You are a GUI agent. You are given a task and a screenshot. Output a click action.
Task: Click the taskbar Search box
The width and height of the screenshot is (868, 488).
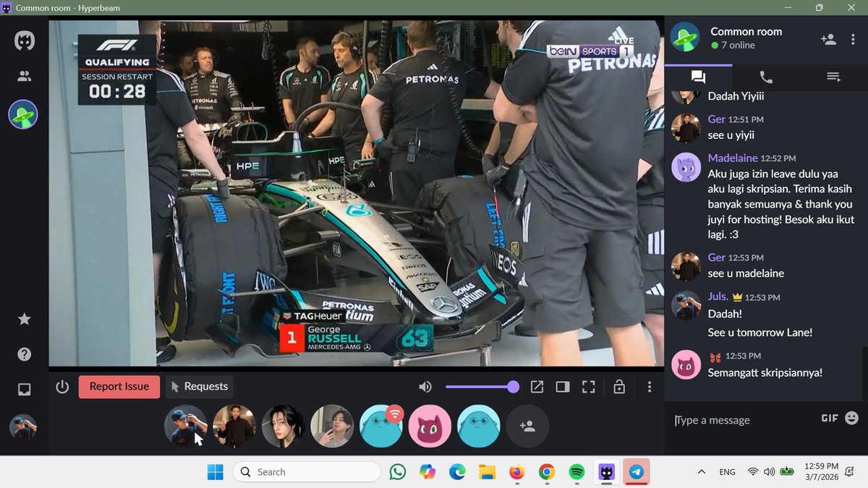click(307, 472)
